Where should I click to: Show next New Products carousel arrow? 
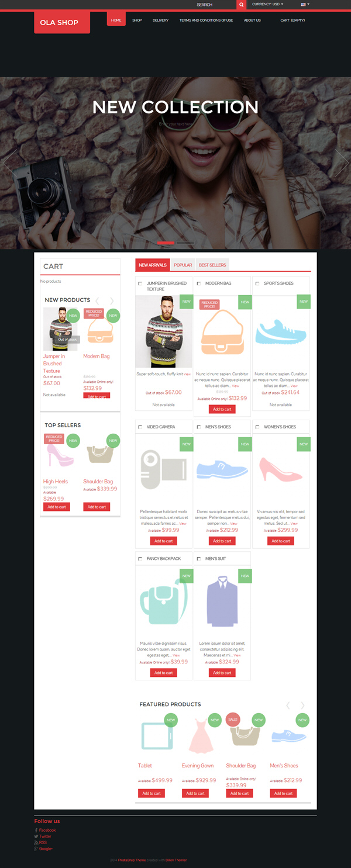pos(112,300)
